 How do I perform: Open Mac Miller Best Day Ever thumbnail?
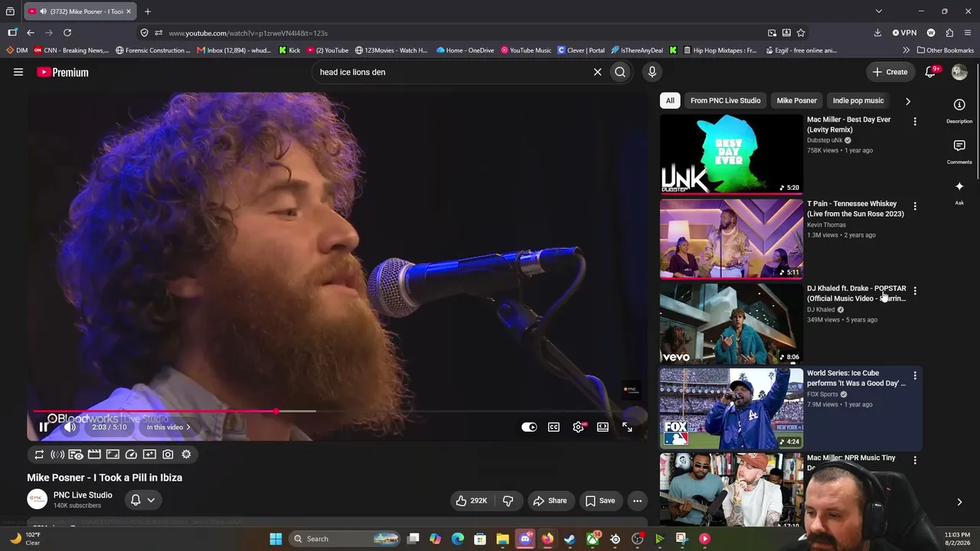coord(731,154)
